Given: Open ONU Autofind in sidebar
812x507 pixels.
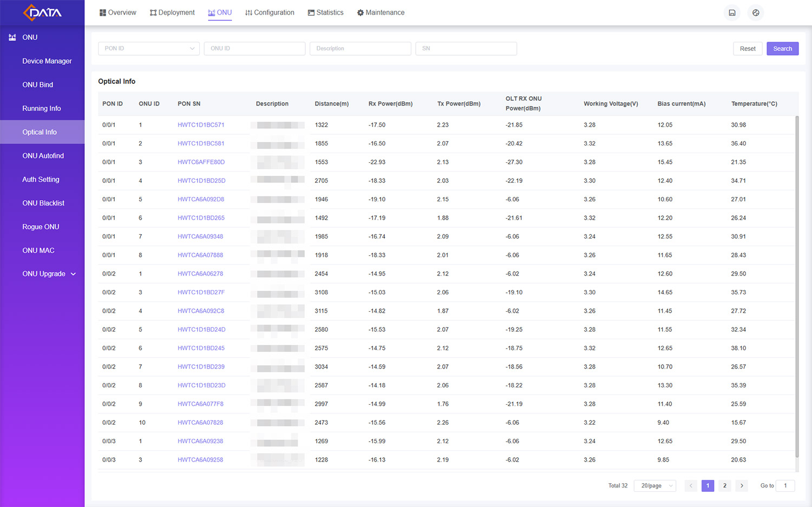Looking at the screenshot, I should (43, 156).
